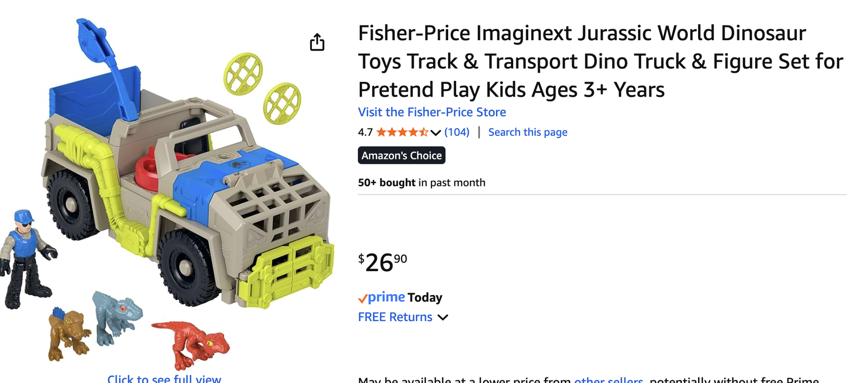The width and height of the screenshot is (868, 383).
Task: Click the $26.90 price text
Action: coord(382,263)
